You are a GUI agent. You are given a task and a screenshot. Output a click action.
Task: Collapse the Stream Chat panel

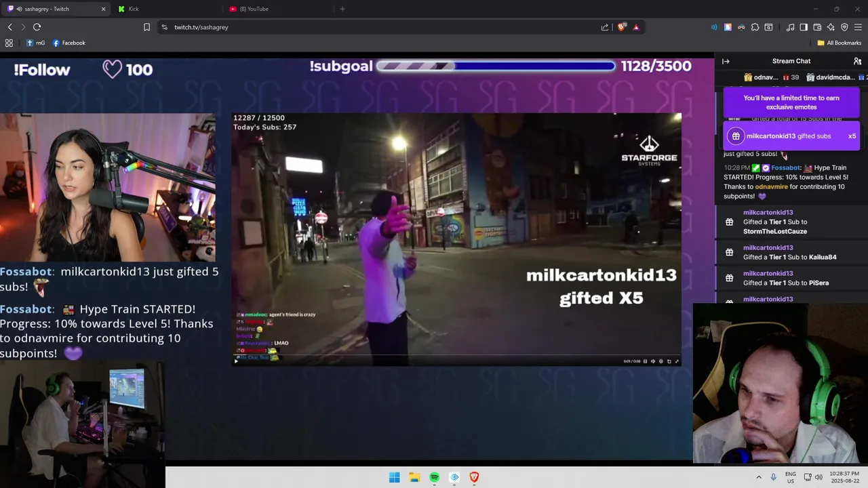coord(726,61)
